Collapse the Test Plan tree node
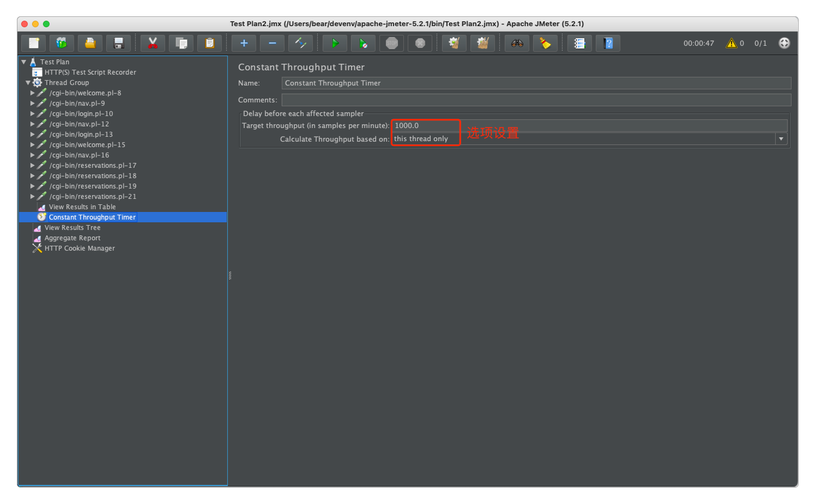Viewport: 815px width, 504px height. [24, 62]
